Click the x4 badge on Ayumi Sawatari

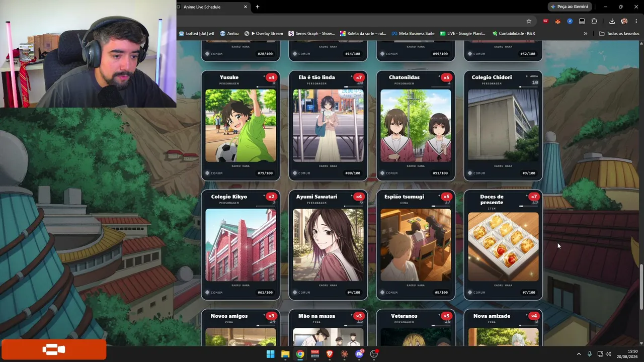click(359, 197)
